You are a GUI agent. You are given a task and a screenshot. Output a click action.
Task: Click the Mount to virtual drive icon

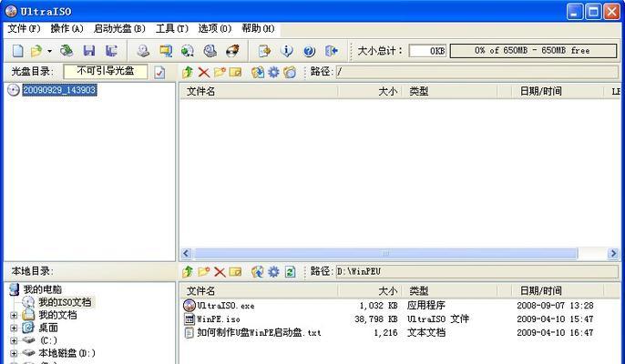(x=210, y=51)
